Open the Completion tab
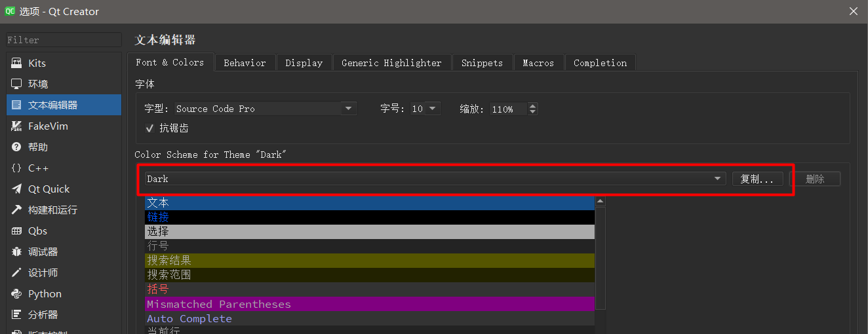This screenshot has width=868, height=334. pos(600,63)
